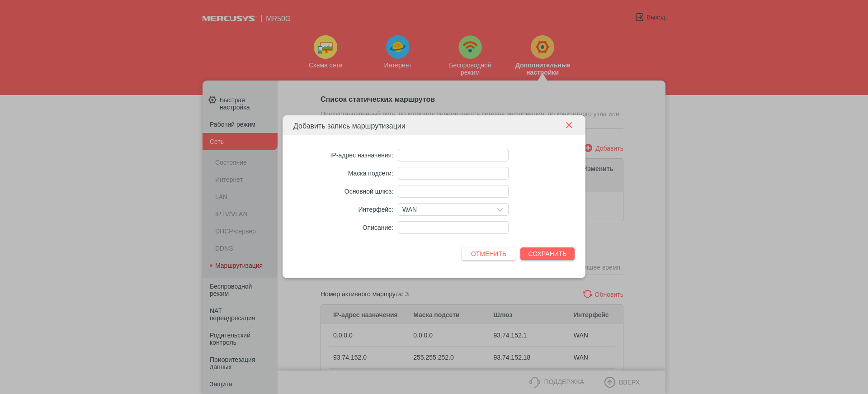Select the Описание text field
Viewport: 868px width, 394px height.
click(x=453, y=228)
